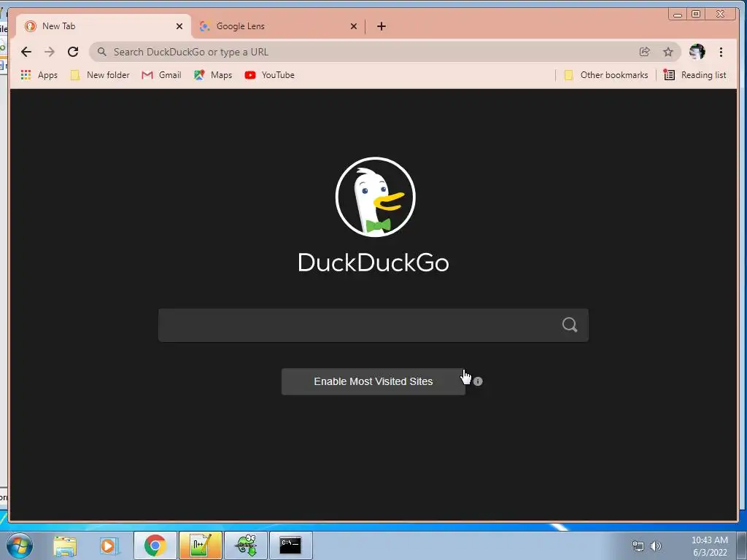Open the YouTube bookmark
The image size is (747, 560).
270,75
